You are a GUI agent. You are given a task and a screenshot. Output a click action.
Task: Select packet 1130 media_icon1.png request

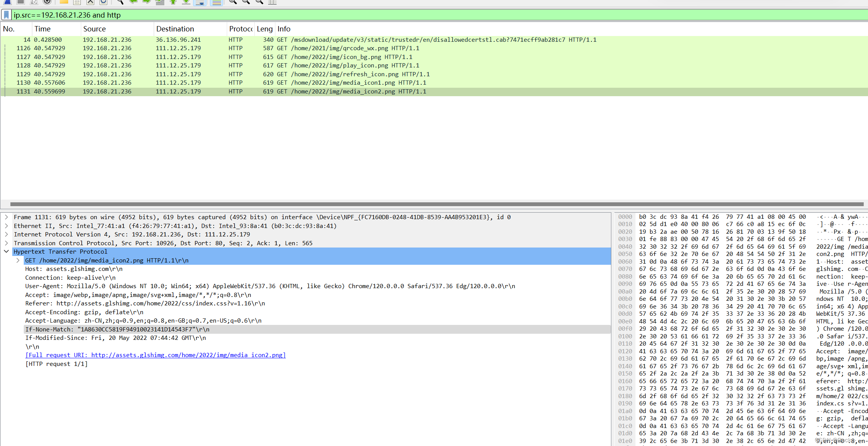434,83
